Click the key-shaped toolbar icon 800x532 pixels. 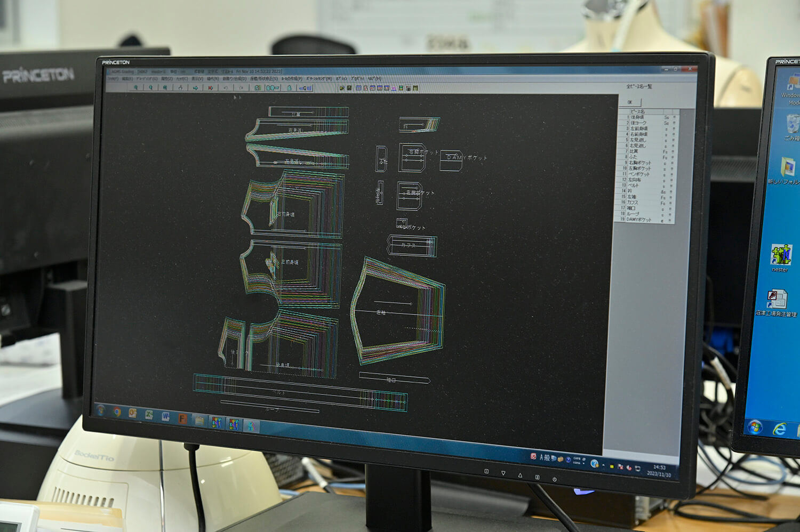[x=273, y=88]
